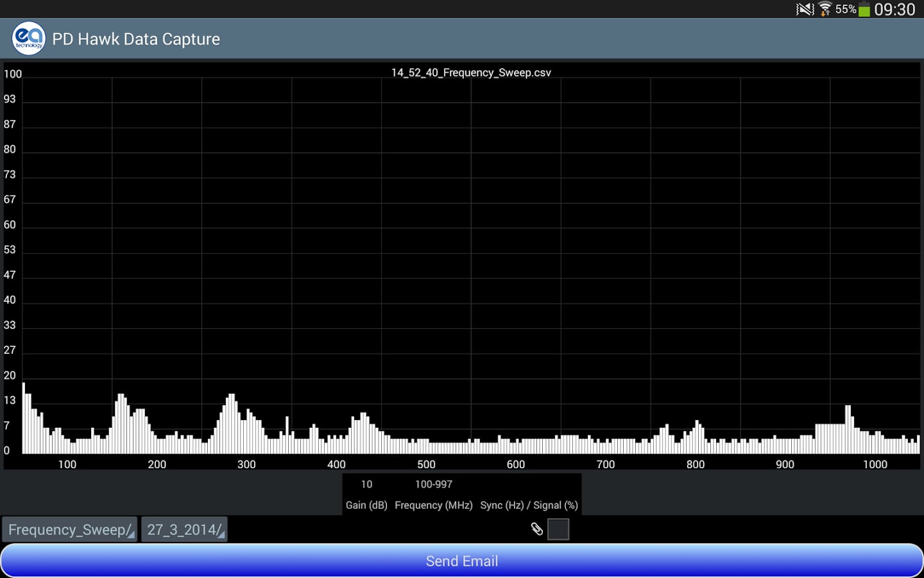Click the paperclip attachment icon
Image resolution: width=924 pixels, height=578 pixels.
click(537, 529)
